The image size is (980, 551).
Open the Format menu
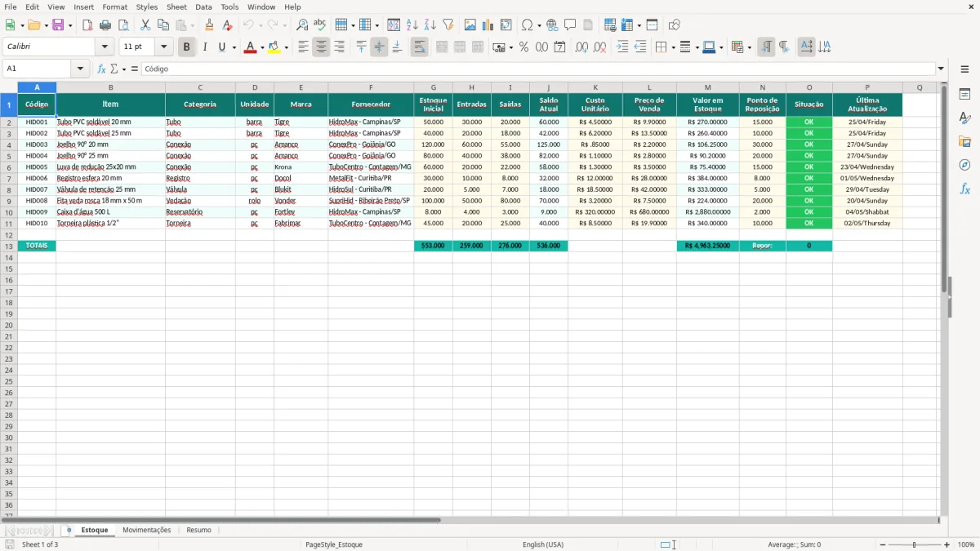(x=114, y=7)
